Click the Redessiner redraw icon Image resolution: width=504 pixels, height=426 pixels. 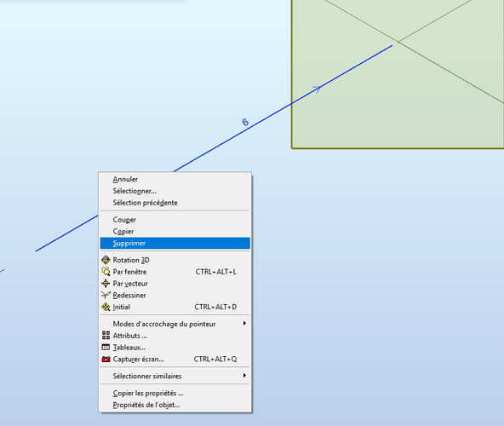click(106, 295)
